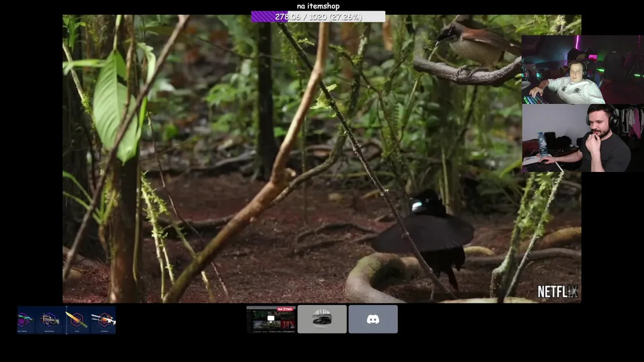
Task: Click the bottom webcam with bearded streamer
Action: pyautogui.click(x=583, y=138)
